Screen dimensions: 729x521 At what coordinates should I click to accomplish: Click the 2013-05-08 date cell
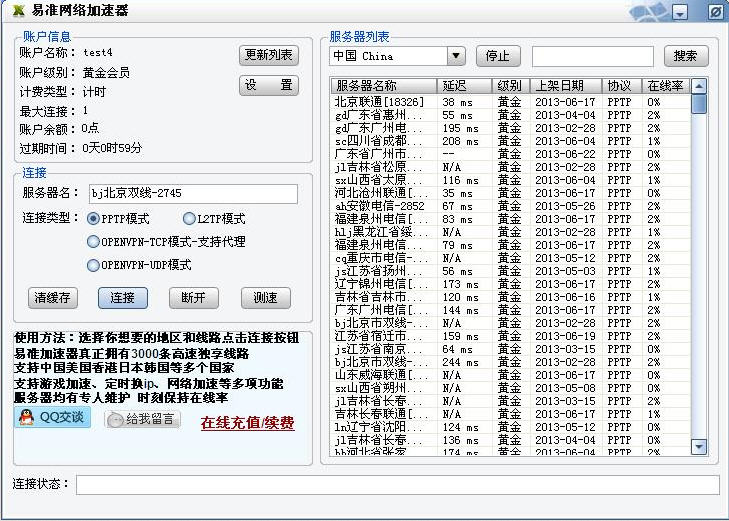[565, 388]
